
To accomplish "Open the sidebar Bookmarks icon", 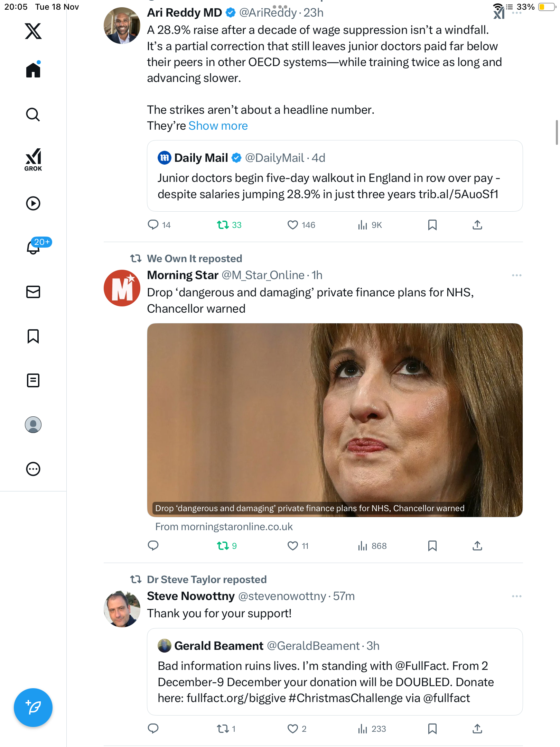I will pyautogui.click(x=33, y=336).
